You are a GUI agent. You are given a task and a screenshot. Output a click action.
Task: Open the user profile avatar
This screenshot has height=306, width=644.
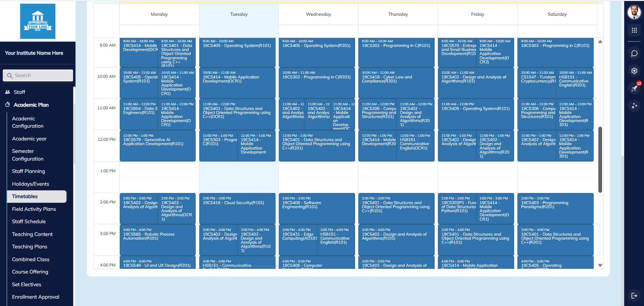[x=634, y=12]
